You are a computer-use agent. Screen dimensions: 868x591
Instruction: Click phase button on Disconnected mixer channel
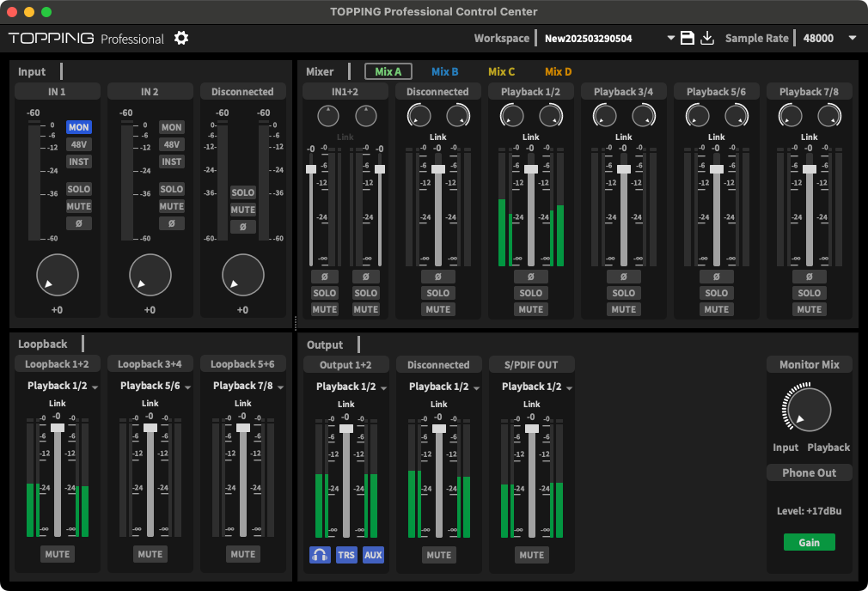438,276
